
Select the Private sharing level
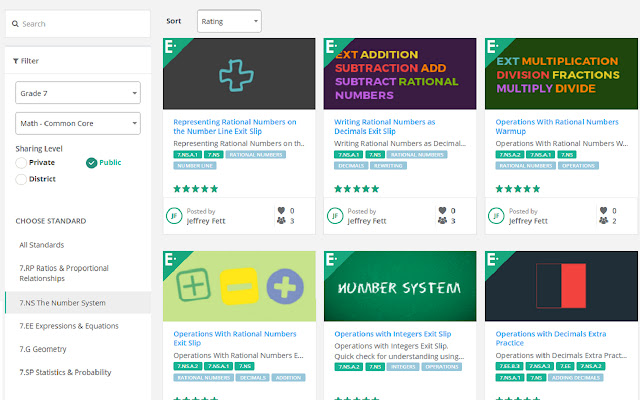[21, 163]
